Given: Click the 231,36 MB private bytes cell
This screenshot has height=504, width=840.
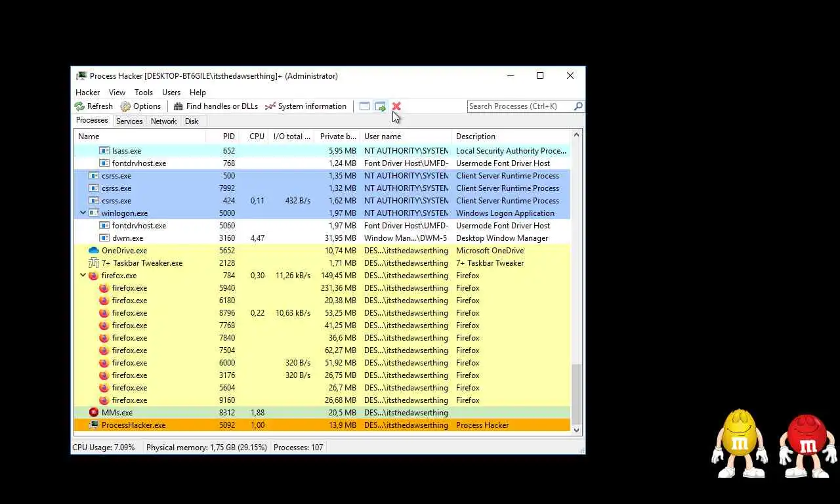Looking at the screenshot, I should coord(339,288).
